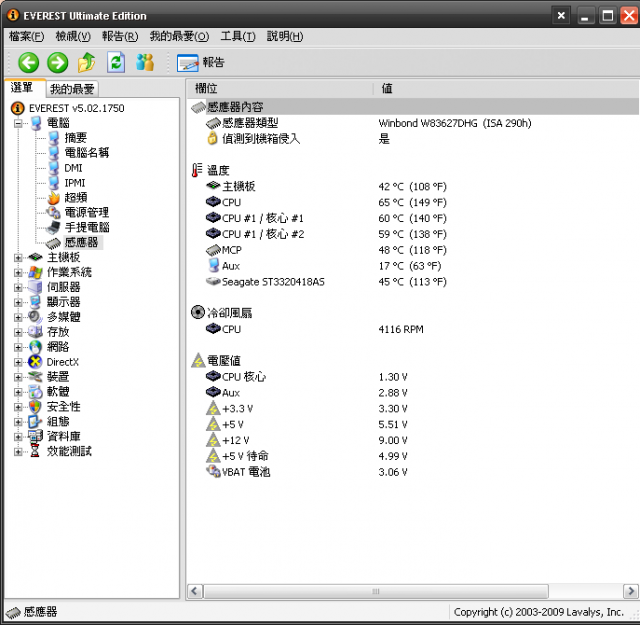Screen dimensions: 640x625
Task: Open the users/people toolbar icon
Action: click(145, 62)
